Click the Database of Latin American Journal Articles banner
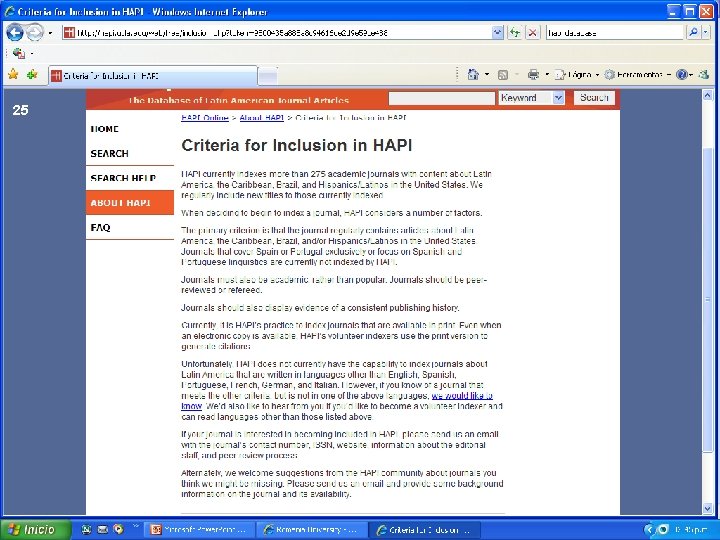The width and height of the screenshot is (720, 540). pyautogui.click(x=239, y=100)
